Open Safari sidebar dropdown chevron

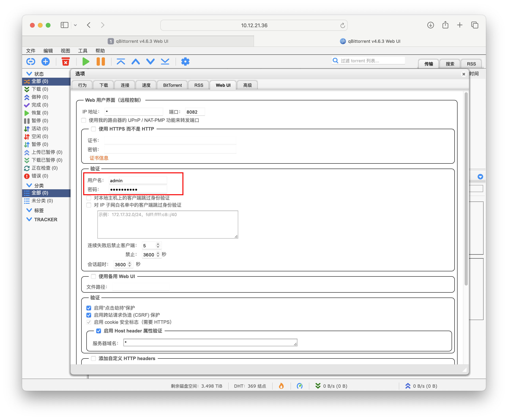75,25
